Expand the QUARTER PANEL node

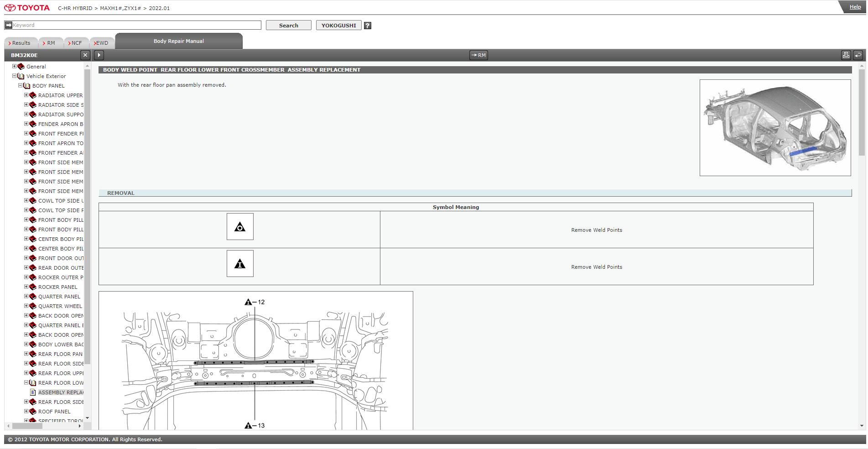pos(26,296)
